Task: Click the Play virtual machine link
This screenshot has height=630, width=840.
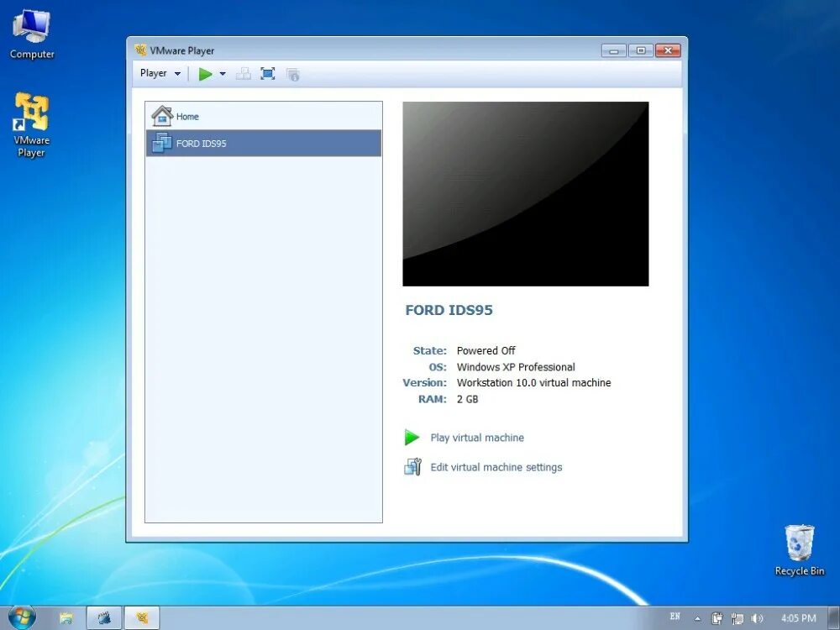Action: 477,437
